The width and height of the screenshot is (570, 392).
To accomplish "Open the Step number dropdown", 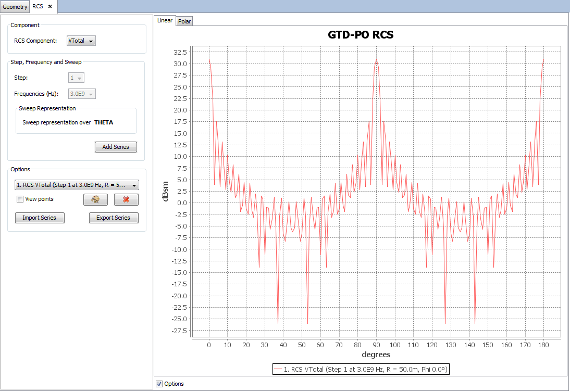I will coord(77,78).
